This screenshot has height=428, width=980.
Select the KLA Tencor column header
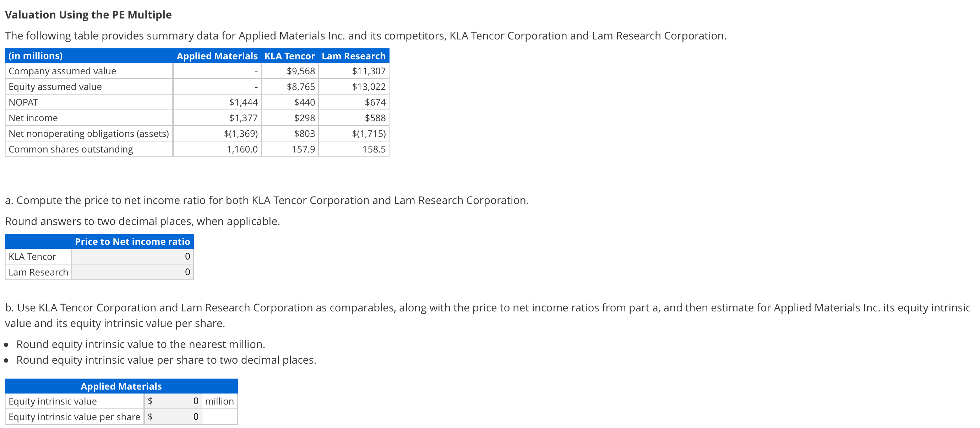pos(290,56)
